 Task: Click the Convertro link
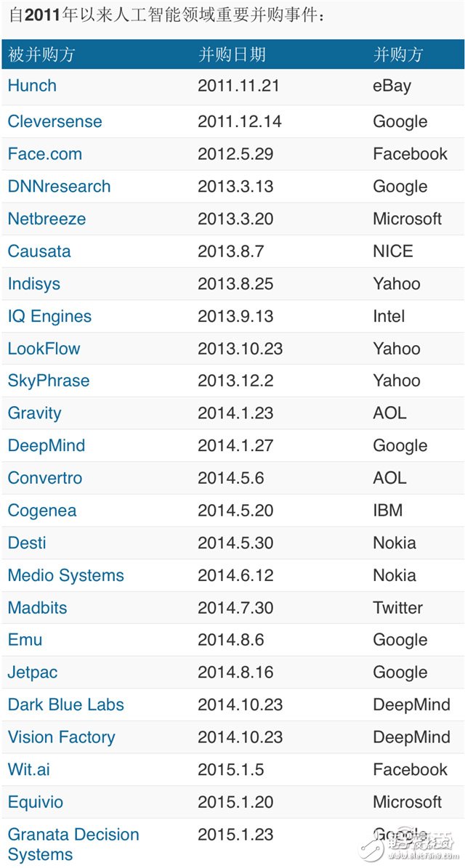(44, 478)
